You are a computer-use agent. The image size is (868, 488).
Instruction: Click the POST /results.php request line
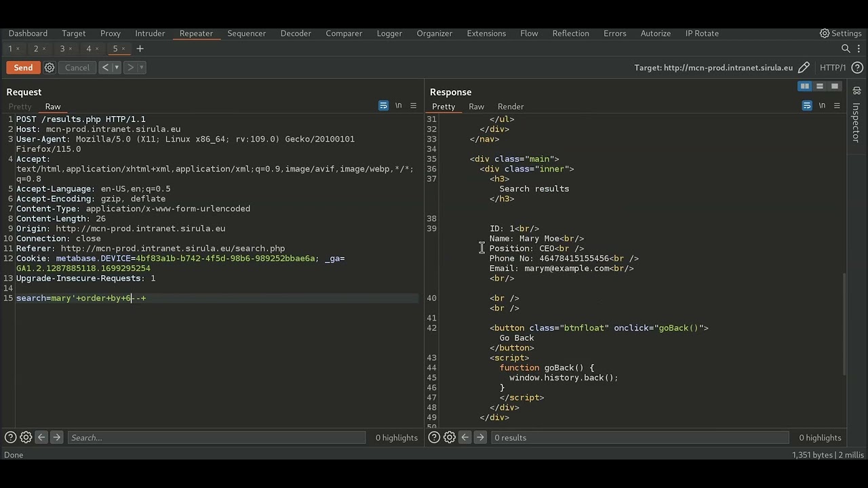(81, 119)
